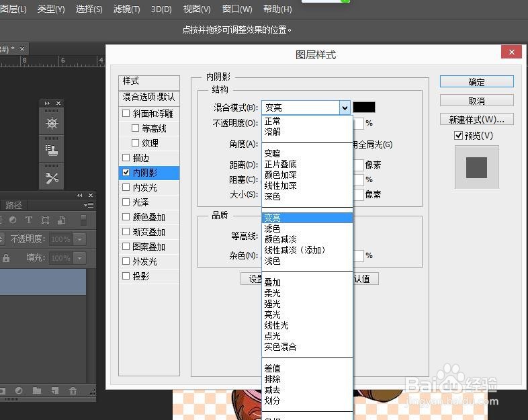
Task: Enable Stroke checkbox
Action: (126, 158)
